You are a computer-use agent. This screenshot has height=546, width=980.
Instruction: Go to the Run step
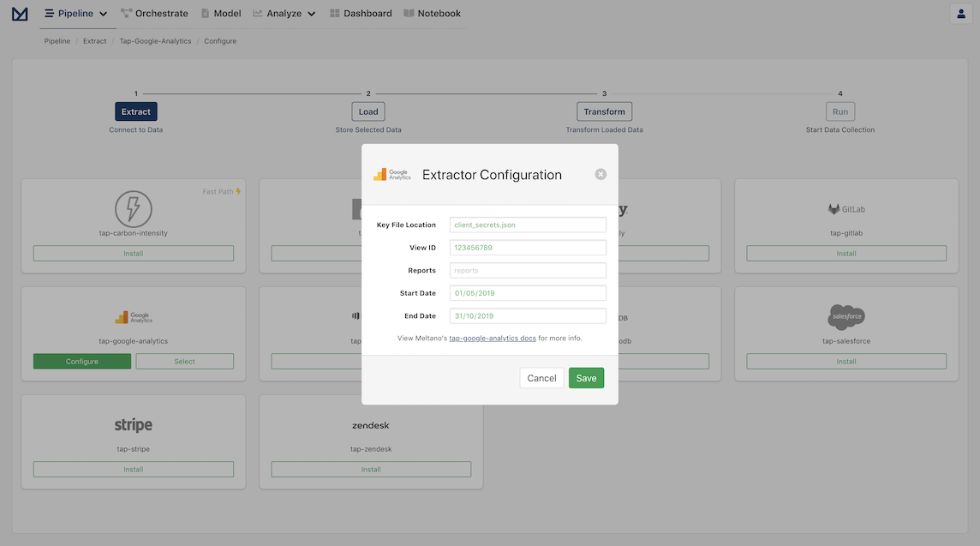tap(840, 111)
